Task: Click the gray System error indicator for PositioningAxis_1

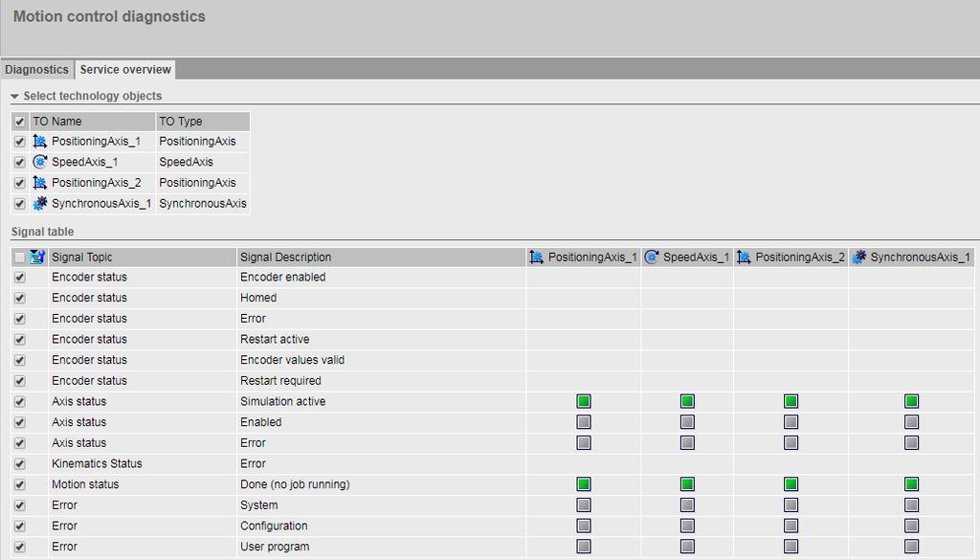Action: 584,504
